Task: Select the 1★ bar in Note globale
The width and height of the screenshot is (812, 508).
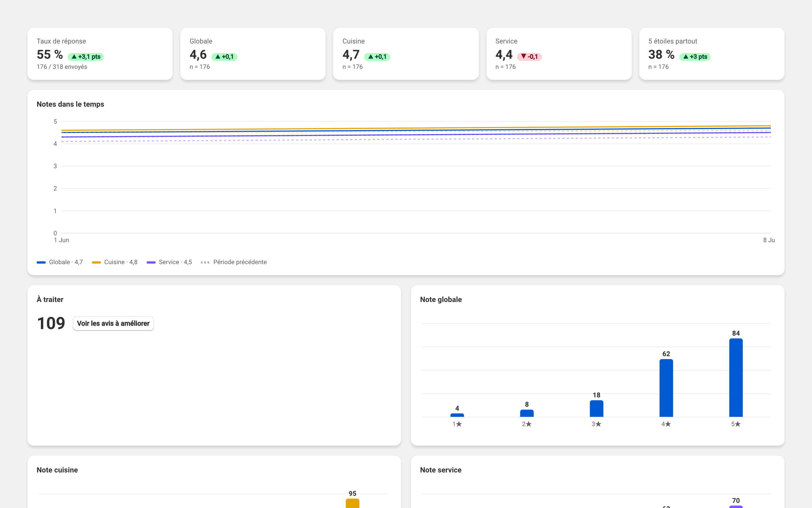Action: tap(457, 415)
